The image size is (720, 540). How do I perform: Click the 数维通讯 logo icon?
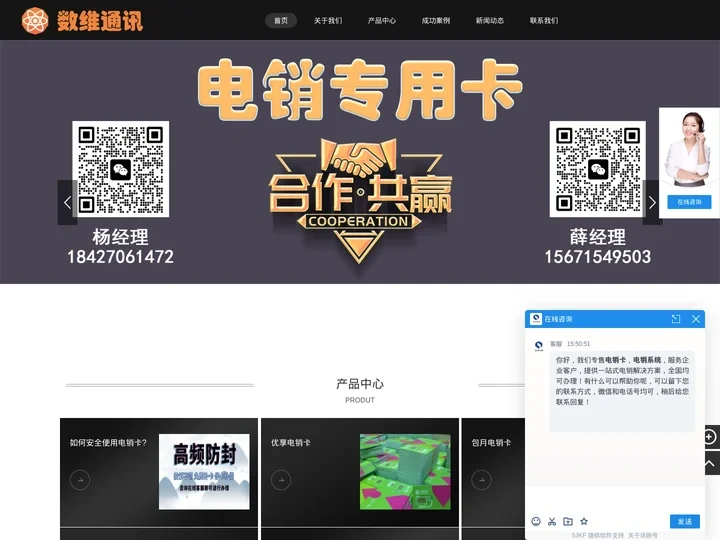(x=35, y=21)
